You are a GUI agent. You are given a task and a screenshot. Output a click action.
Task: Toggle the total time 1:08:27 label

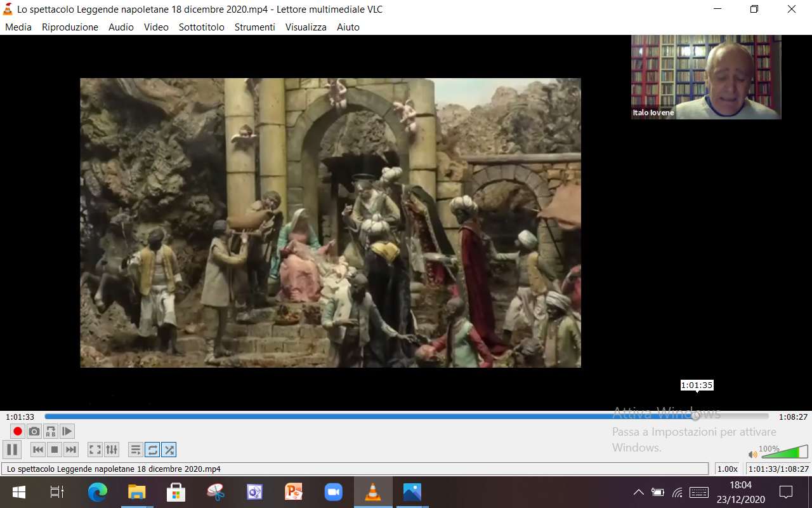click(793, 417)
